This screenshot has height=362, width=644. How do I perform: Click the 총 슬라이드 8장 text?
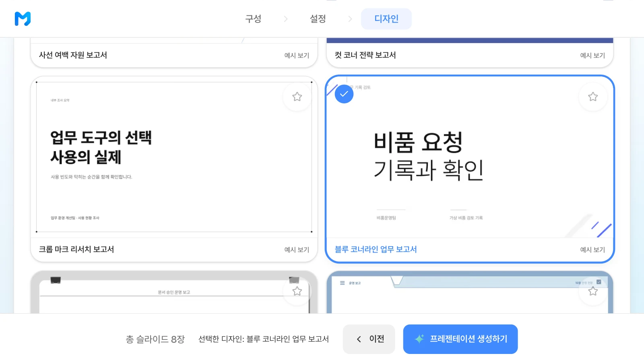(x=155, y=339)
